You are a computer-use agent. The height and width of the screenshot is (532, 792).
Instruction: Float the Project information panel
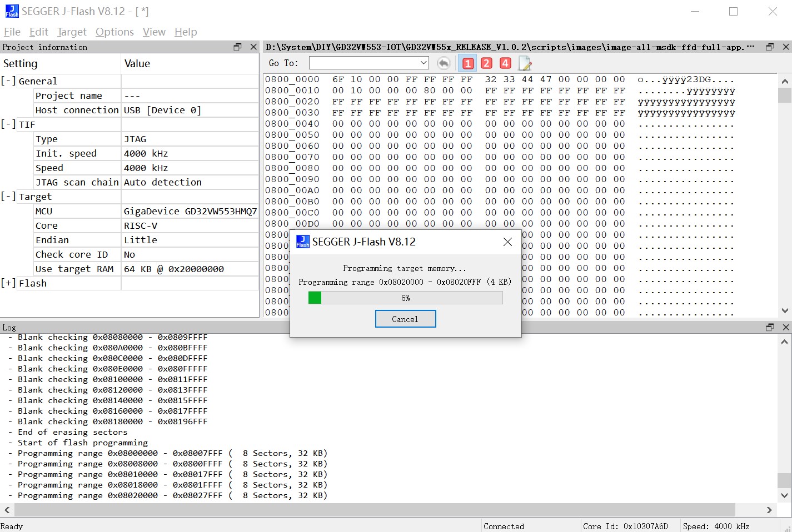(x=237, y=47)
